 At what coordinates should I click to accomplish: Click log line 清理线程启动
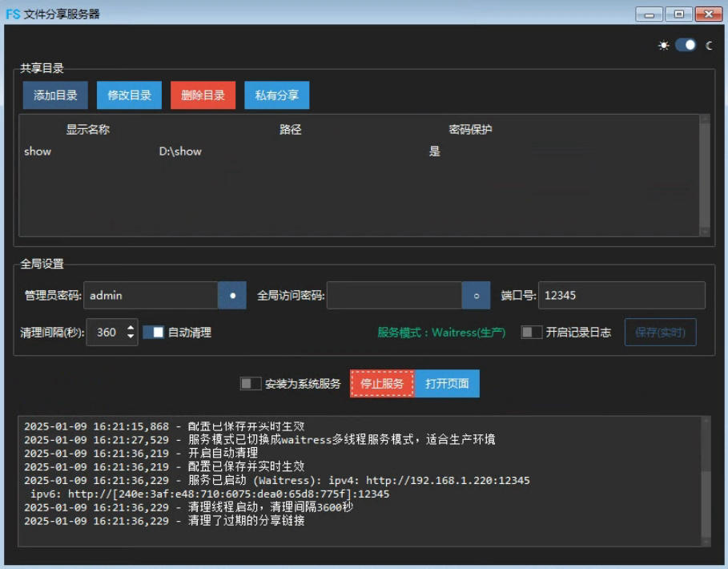tap(188, 507)
